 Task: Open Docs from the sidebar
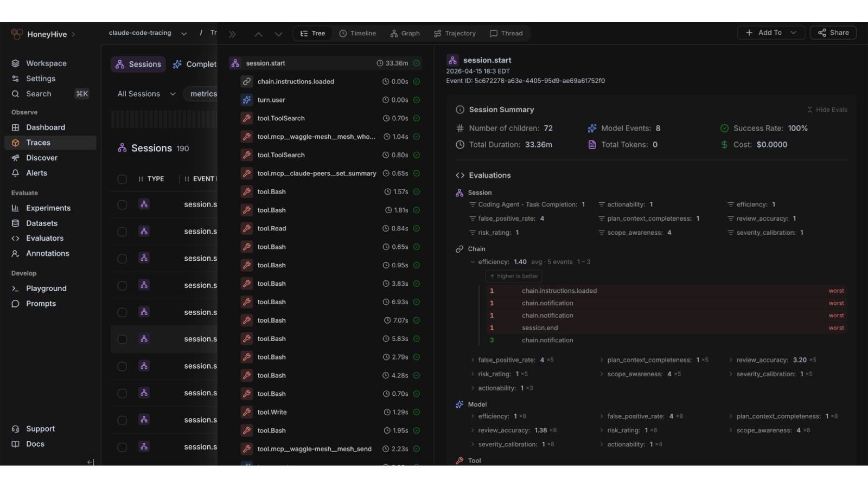pyautogui.click(x=35, y=444)
